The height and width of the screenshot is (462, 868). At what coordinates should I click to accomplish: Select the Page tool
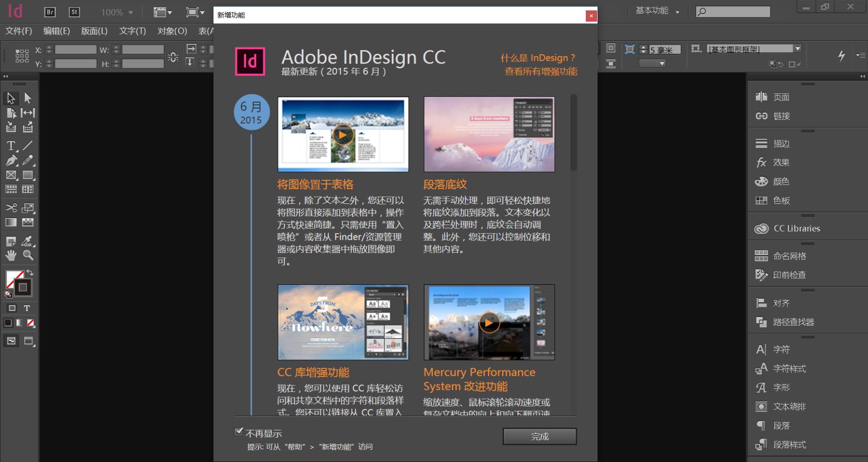(x=11, y=113)
